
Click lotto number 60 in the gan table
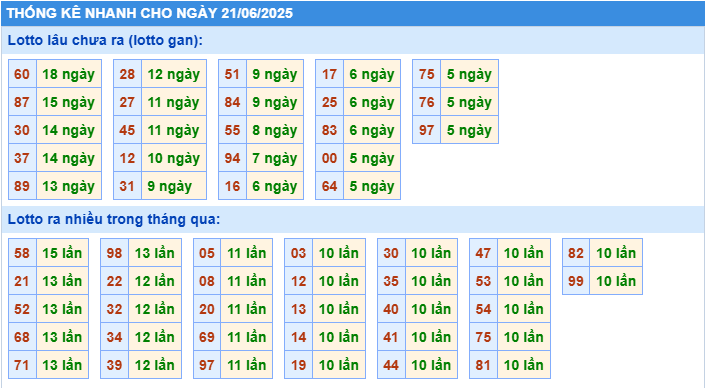point(22,74)
